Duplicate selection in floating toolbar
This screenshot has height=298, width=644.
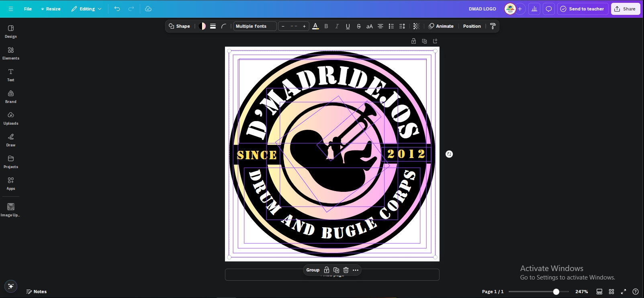[336, 270]
